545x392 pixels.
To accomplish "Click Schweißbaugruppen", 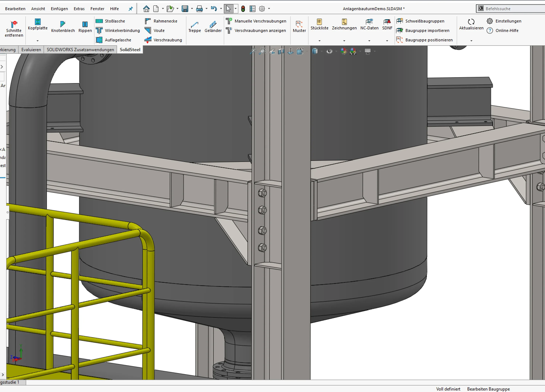I will (420, 21).
